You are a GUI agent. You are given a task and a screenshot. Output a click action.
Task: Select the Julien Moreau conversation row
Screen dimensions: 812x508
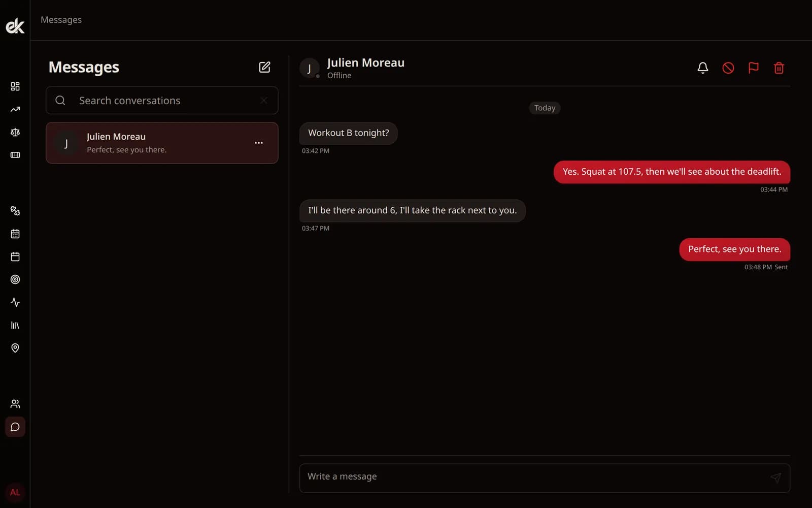click(x=162, y=143)
